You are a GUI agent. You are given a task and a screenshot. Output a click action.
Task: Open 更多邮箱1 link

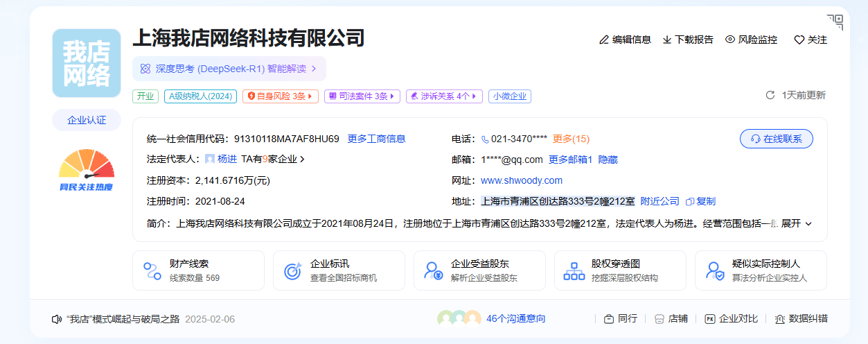coord(570,160)
